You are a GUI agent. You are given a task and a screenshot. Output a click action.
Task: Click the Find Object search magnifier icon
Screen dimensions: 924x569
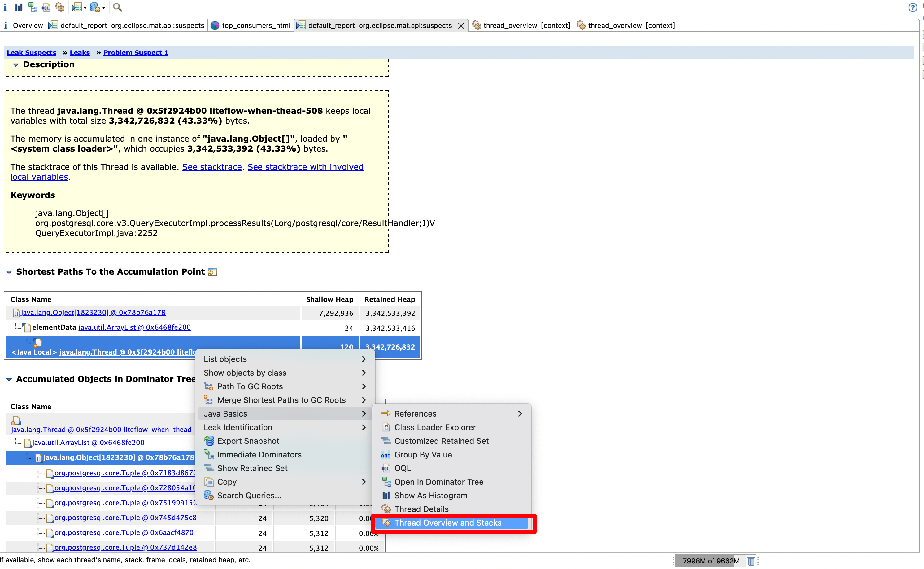118,7
